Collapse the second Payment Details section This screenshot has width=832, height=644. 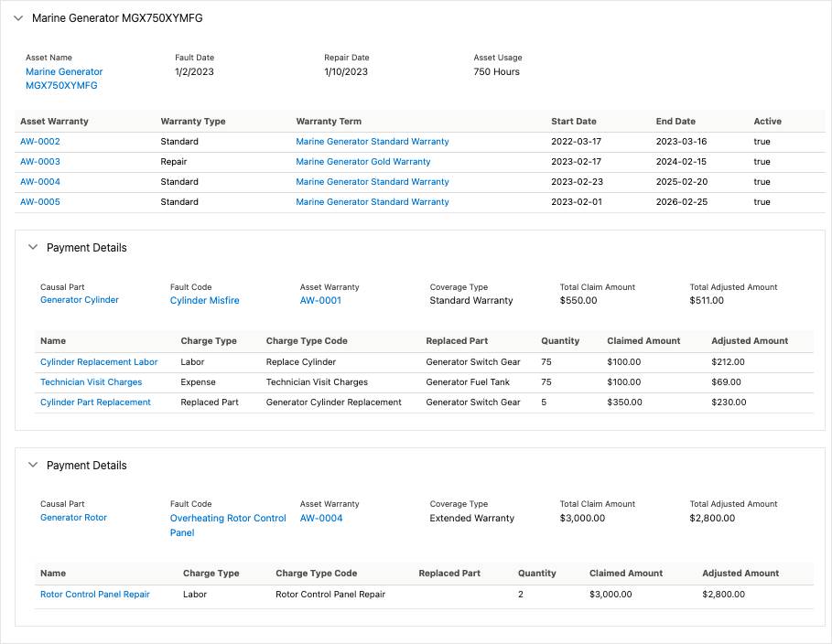pos(32,465)
